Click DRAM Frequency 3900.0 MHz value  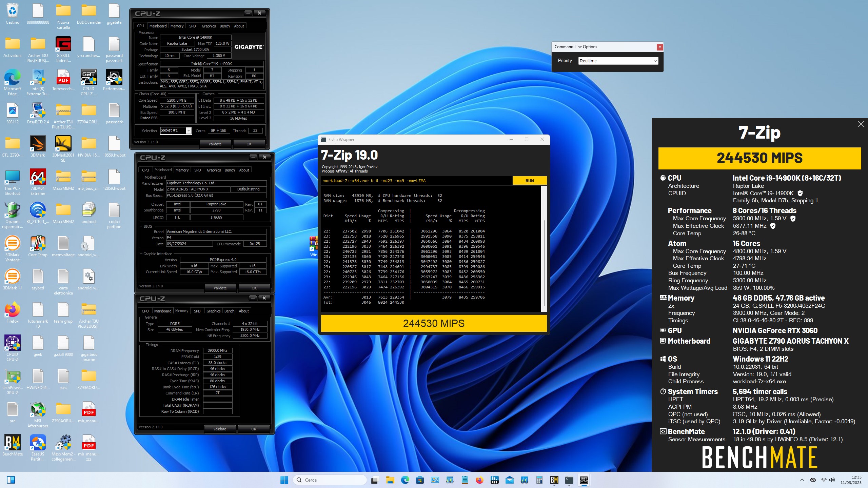[217, 350]
